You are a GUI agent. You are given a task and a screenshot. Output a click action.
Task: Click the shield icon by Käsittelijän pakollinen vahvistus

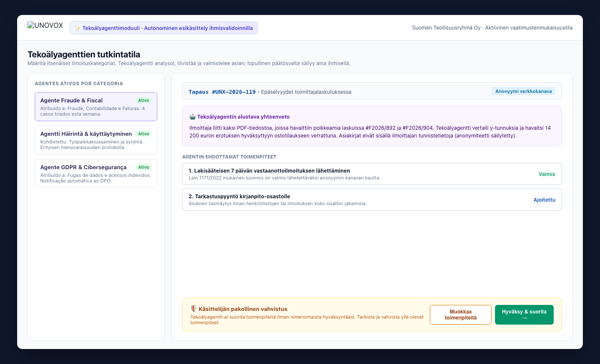tap(194, 309)
